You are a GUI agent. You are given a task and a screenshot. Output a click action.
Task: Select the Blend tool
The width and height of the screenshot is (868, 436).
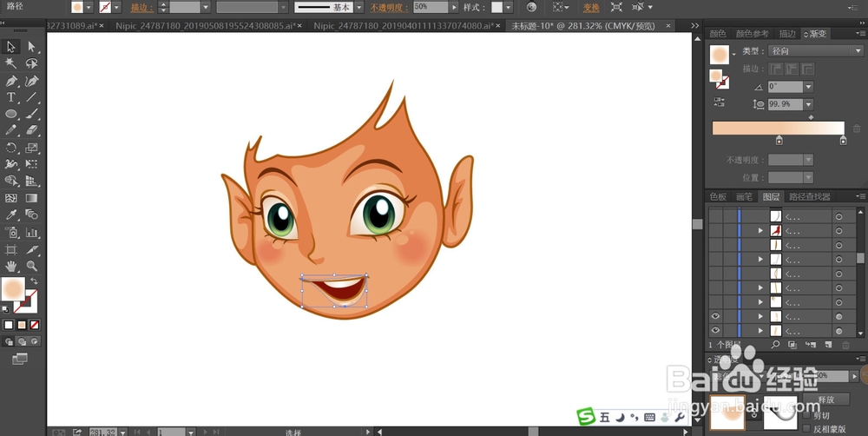[31, 215]
